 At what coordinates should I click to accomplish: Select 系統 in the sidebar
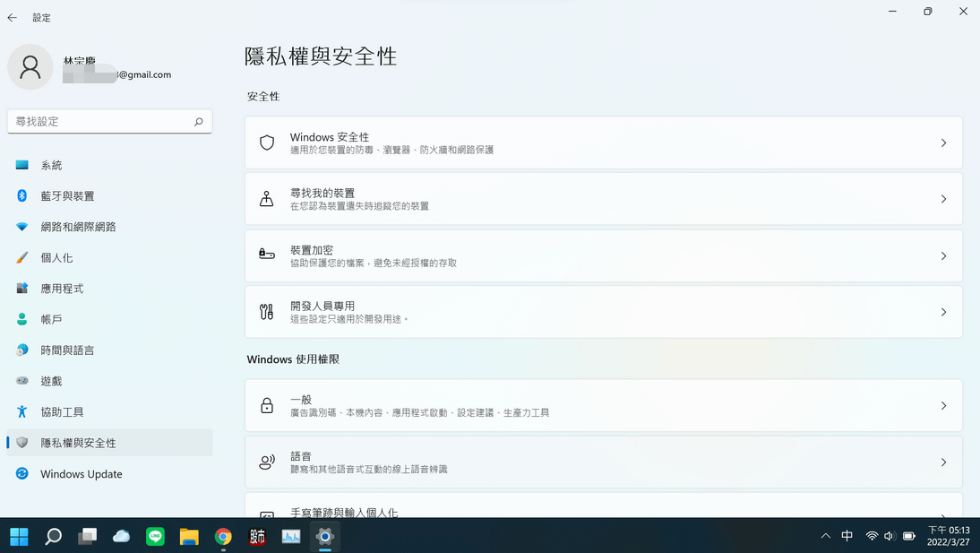click(x=109, y=165)
